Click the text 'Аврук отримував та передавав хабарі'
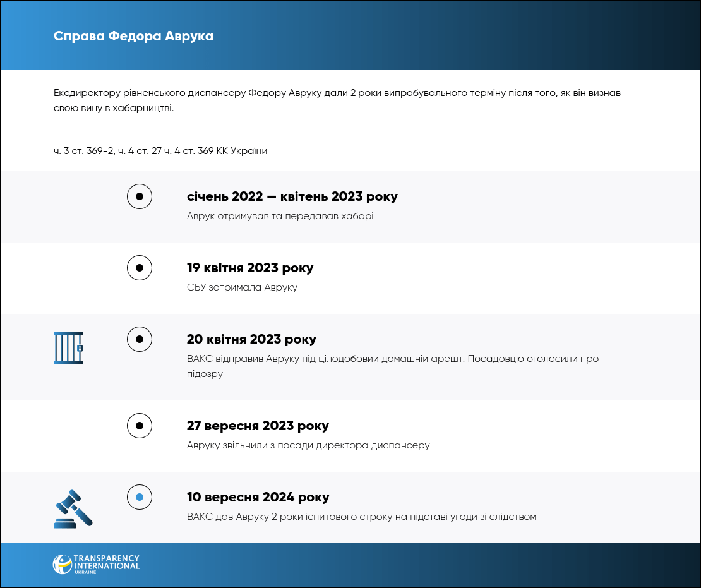 click(280, 216)
